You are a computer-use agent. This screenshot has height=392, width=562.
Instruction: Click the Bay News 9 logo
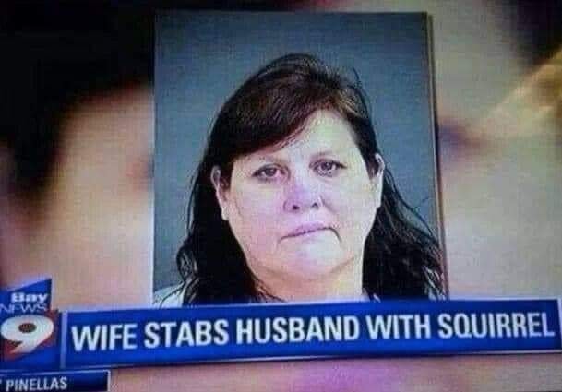point(28,324)
